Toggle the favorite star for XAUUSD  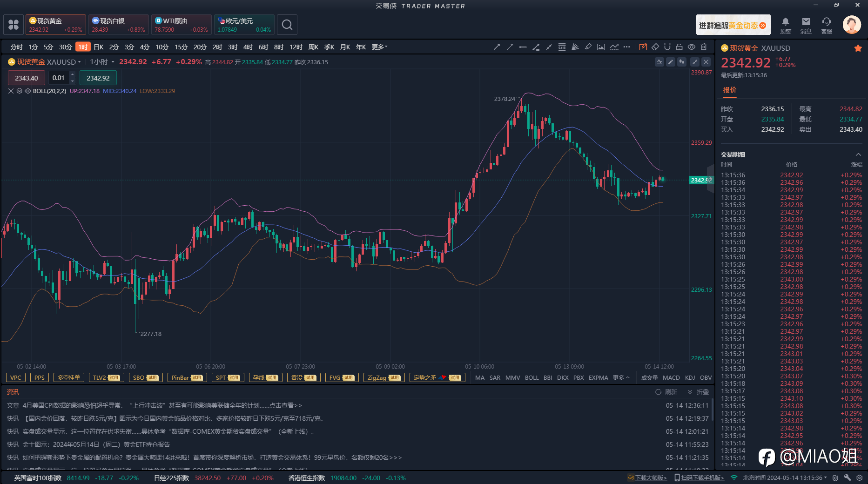coord(858,48)
